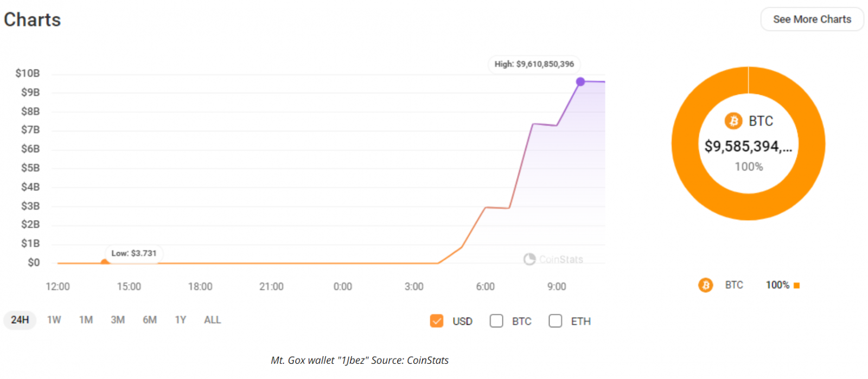Screen dimensions: 868x379
Task: Switch to the 1W timeframe tab
Action: (x=53, y=320)
